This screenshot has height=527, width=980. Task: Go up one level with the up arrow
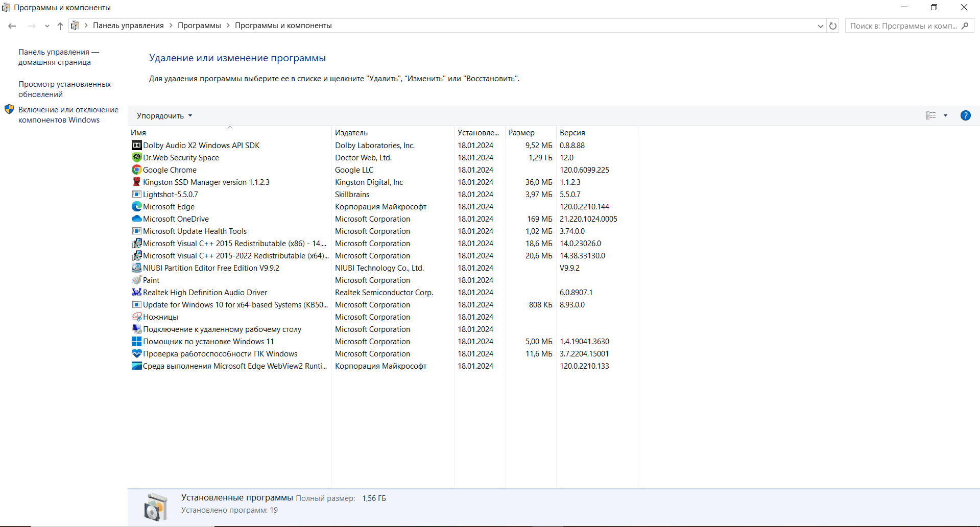tap(60, 26)
